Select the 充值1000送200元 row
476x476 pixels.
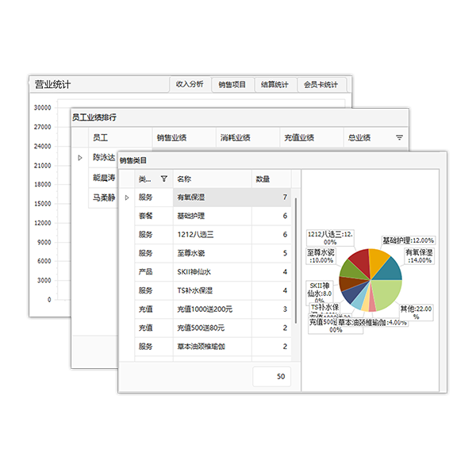pyautogui.click(x=211, y=309)
